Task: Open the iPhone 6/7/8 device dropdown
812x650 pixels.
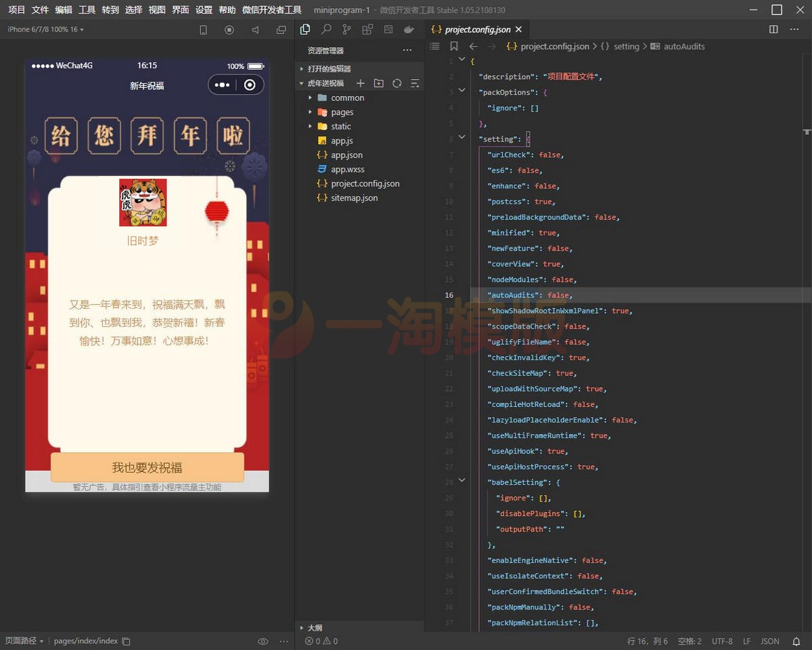Action: [45, 30]
